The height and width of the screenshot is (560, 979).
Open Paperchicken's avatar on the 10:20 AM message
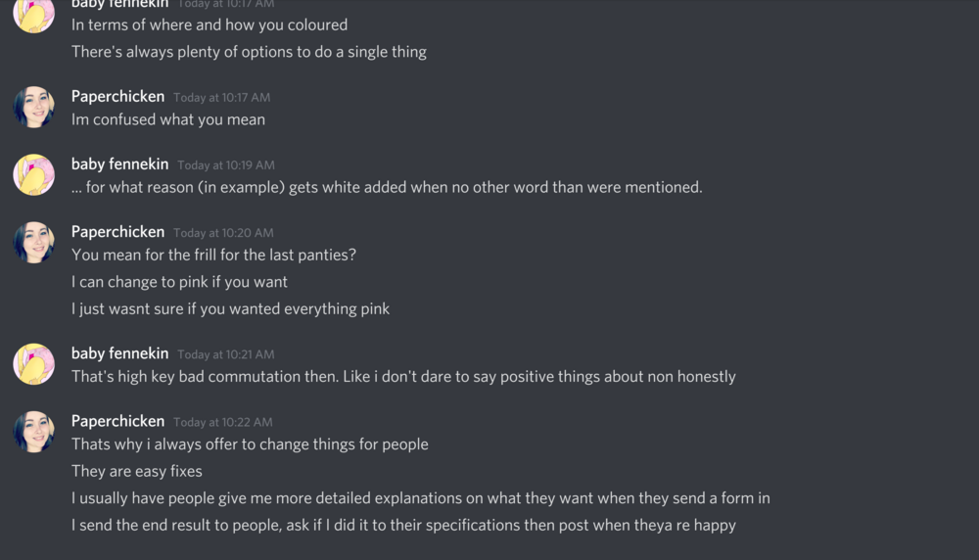coord(33,242)
